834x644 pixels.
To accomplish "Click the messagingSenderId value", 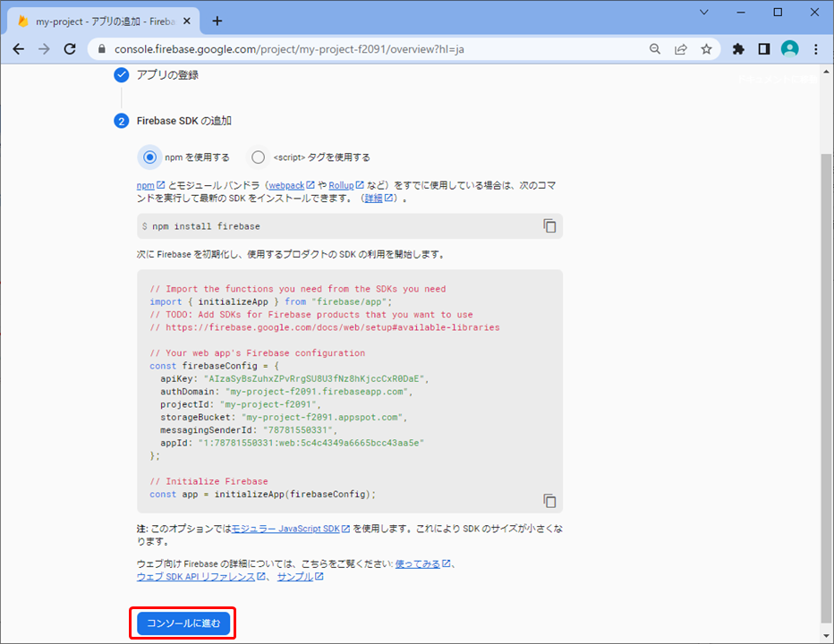I will [298, 429].
